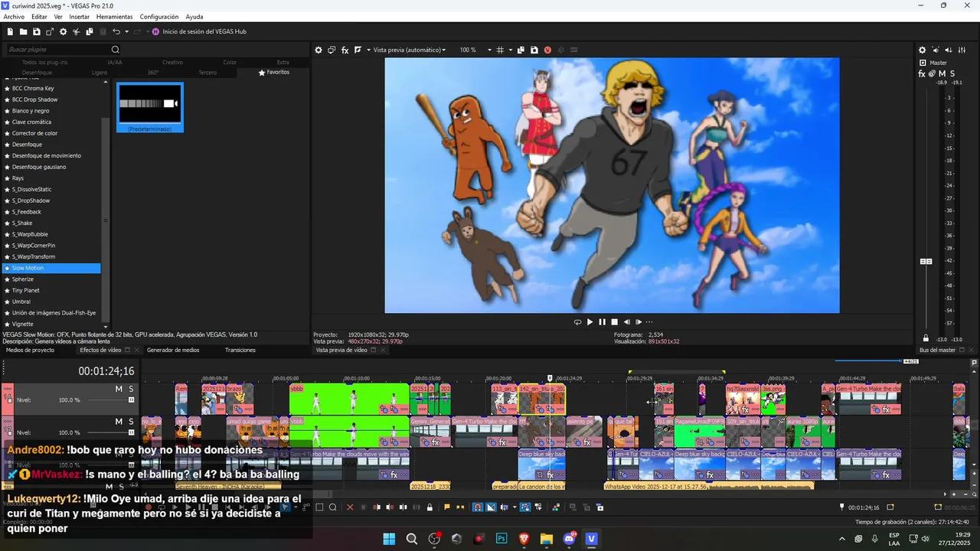
Task: Save preview snapshot to file
Action: [x=534, y=50]
